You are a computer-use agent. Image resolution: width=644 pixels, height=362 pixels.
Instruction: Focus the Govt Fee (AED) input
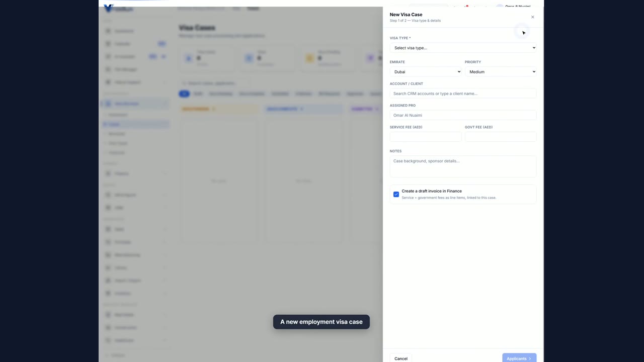(501, 137)
